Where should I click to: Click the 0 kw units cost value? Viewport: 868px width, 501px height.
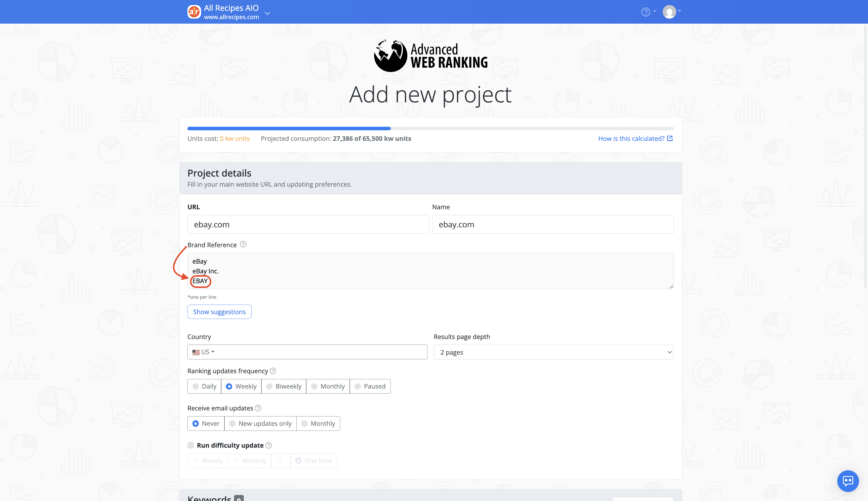pyautogui.click(x=235, y=138)
